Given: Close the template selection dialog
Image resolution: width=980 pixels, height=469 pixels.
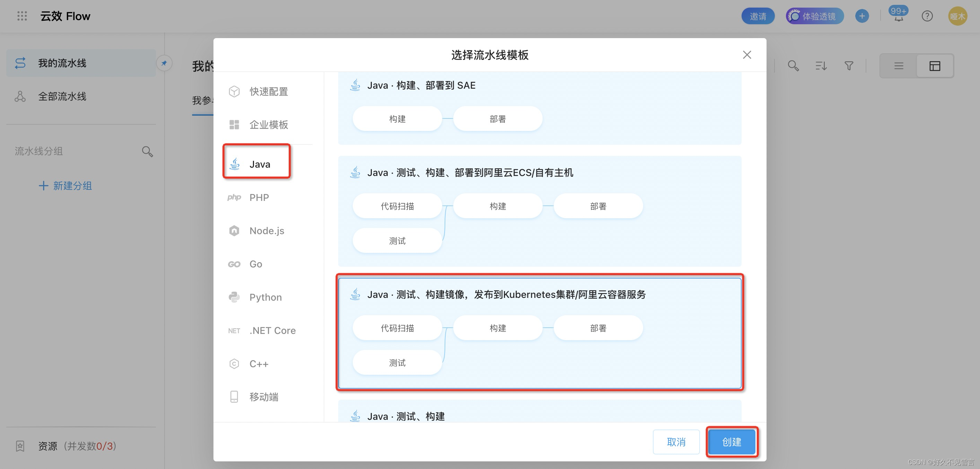Looking at the screenshot, I should (747, 55).
